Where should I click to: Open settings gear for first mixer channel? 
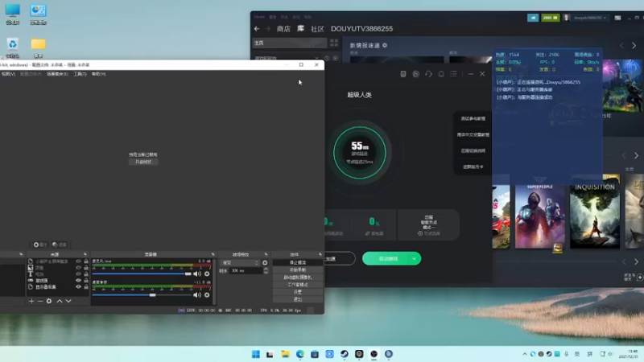(x=207, y=274)
